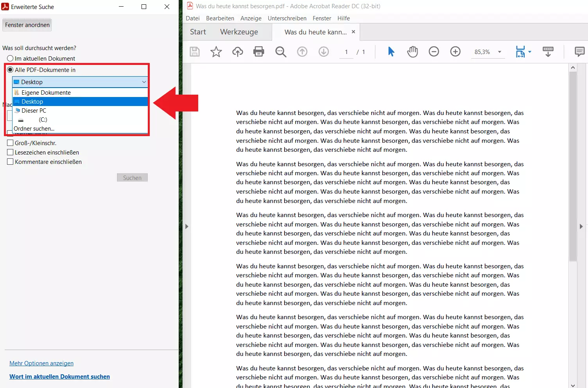This screenshot has width=588, height=388.
Task: Select 'Im aktuellen Dokument' radio button
Action: click(11, 58)
